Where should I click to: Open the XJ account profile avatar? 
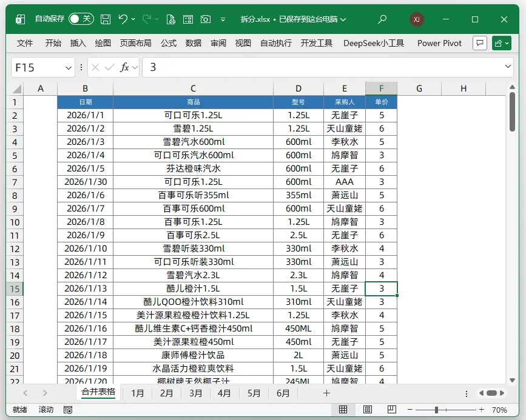coord(416,19)
